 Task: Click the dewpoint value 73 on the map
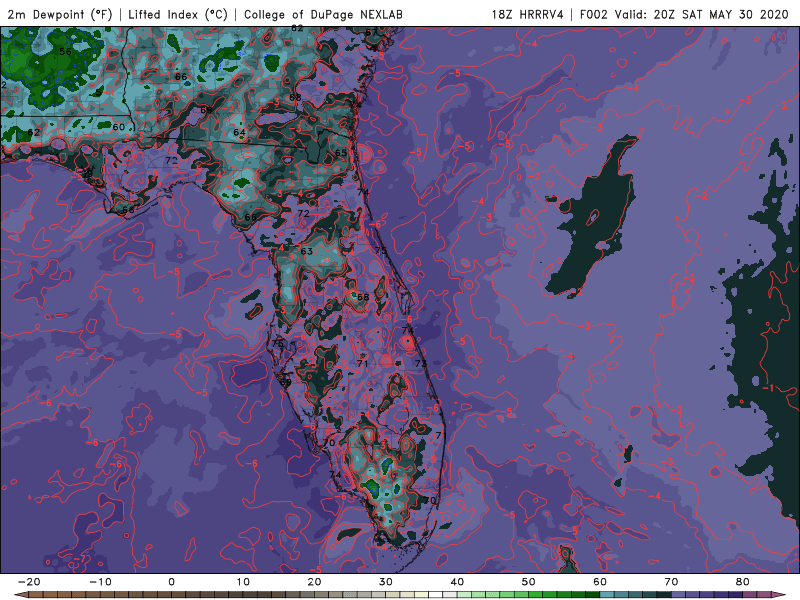[420, 363]
